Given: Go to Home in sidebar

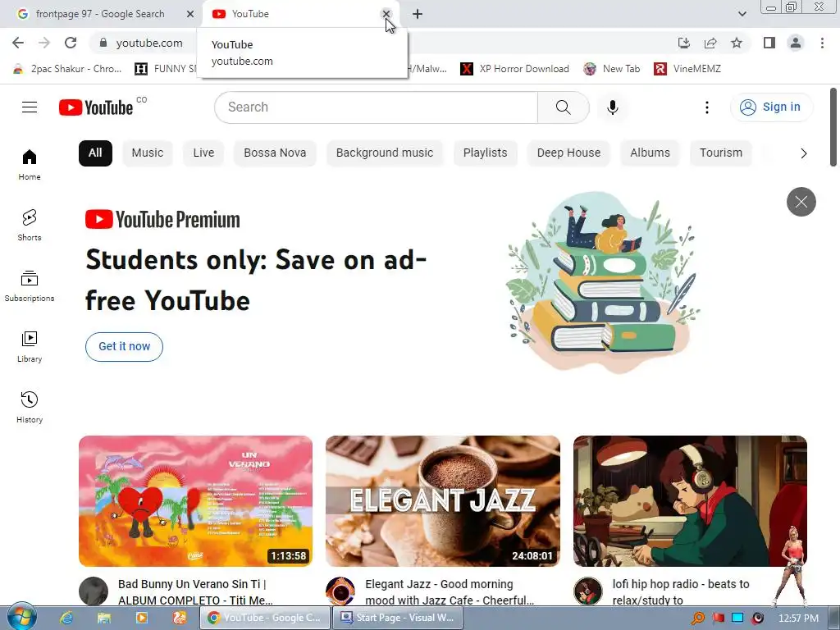Looking at the screenshot, I should 30,164.
